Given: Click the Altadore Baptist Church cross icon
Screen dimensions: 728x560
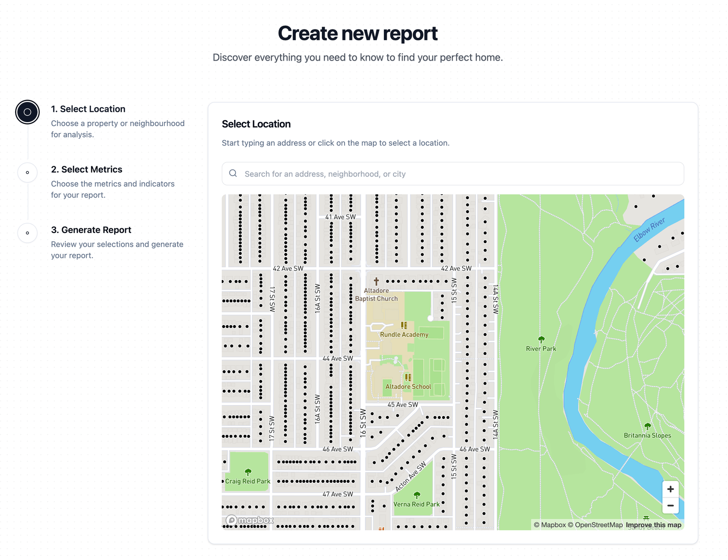Looking at the screenshot, I should click(376, 281).
